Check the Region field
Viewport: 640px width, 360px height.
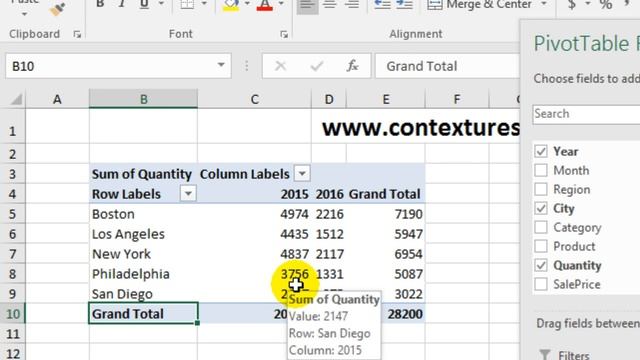coord(541,189)
